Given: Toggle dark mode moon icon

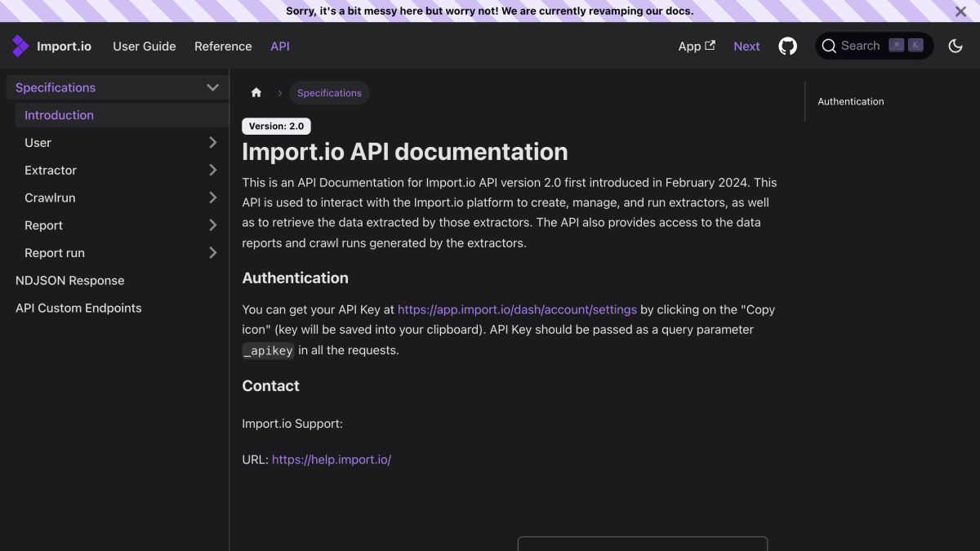Looking at the screenshot, I should [955, 47].
